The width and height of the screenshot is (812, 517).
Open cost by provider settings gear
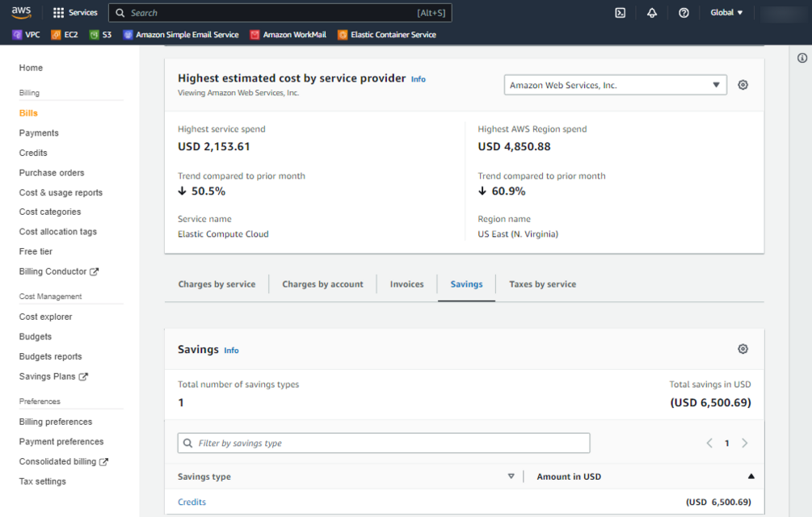click(x=743, y=85)
